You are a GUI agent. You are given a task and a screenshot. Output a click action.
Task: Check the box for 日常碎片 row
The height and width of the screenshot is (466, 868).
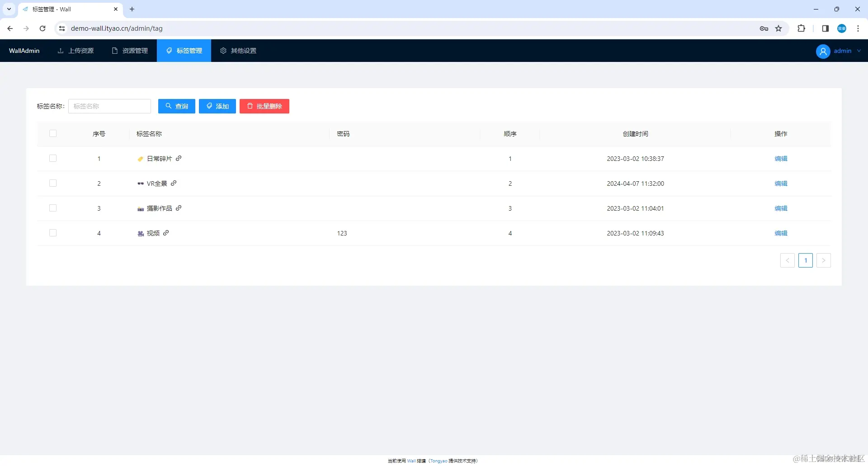[53, 158]
